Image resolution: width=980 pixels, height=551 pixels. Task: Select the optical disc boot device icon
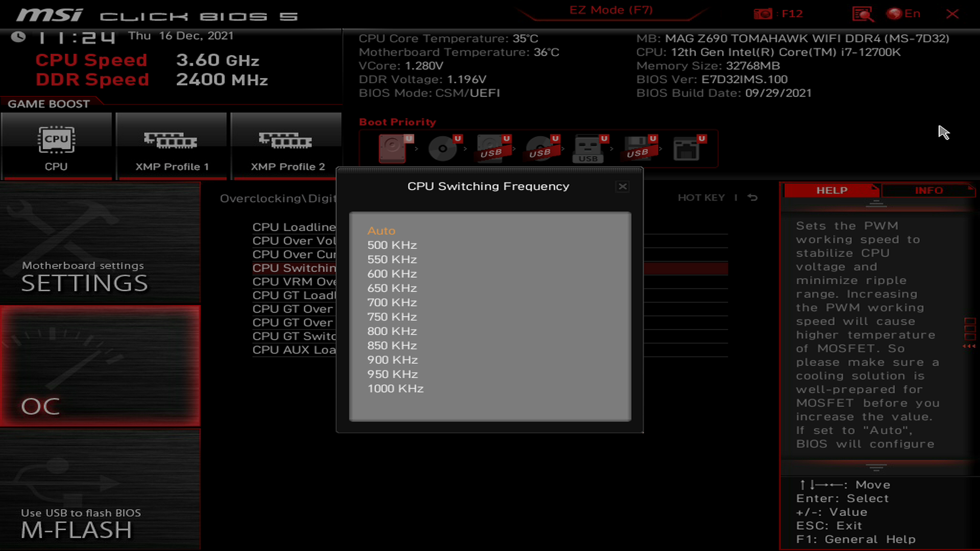[x=445, y=148]
